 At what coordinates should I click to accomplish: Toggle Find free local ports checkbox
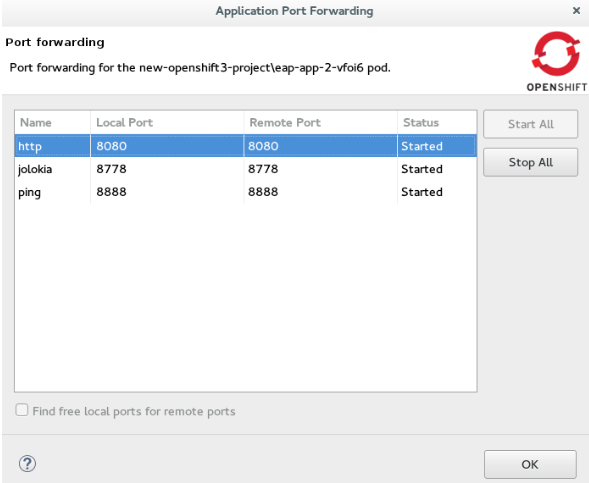[22, 410]
